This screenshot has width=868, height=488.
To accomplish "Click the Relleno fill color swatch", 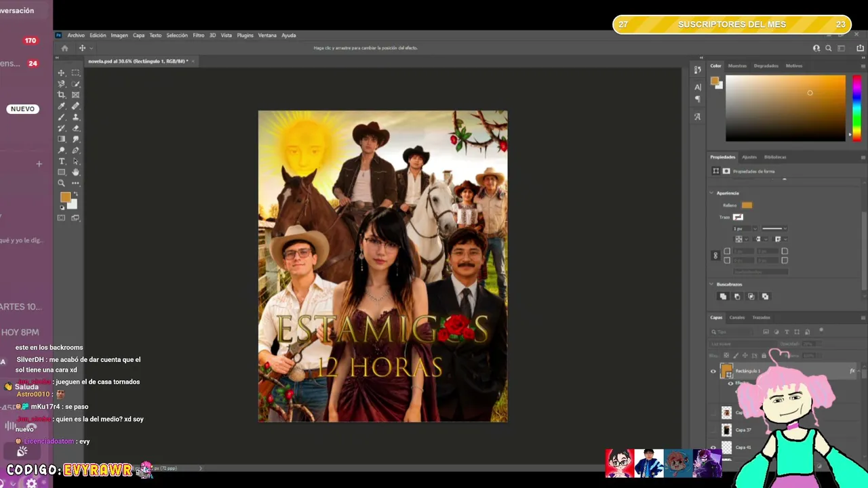I will [x=747, y=205].
